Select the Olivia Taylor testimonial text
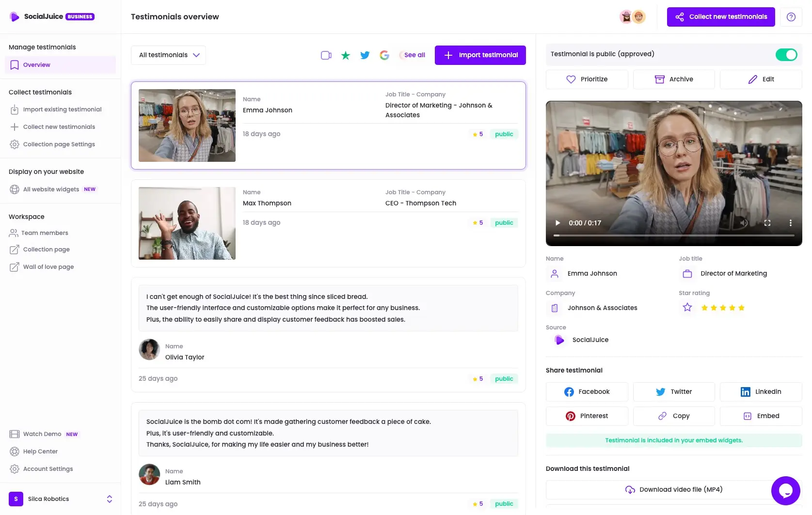Viewport: 812px width, 515px height. (328, 308)
